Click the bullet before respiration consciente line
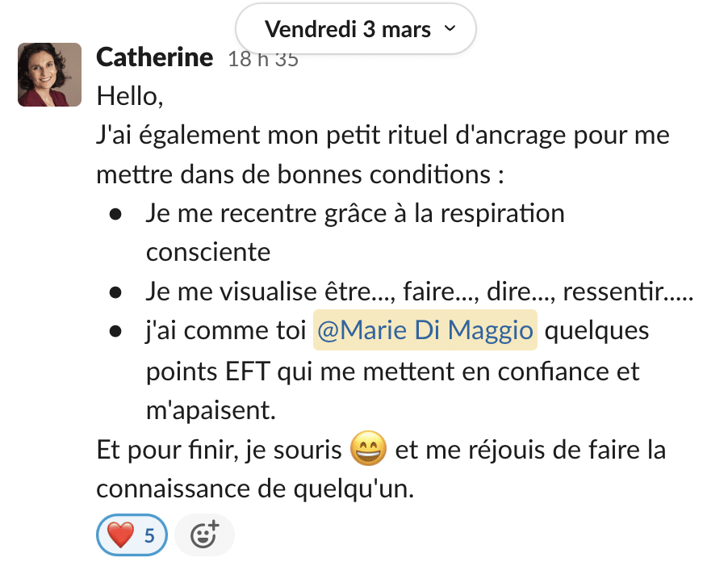728x562 pixels. pyautogui.click(x=115, y=214)
